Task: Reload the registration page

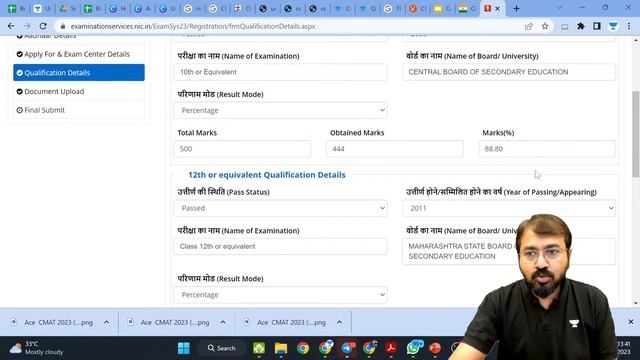Action: (x=43, y=26)
